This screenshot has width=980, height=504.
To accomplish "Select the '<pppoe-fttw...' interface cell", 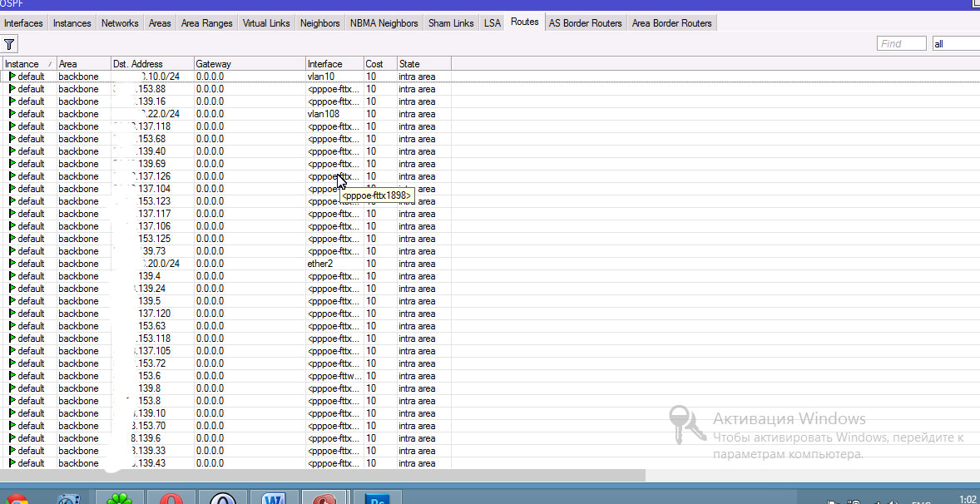I will click(335, 376).
